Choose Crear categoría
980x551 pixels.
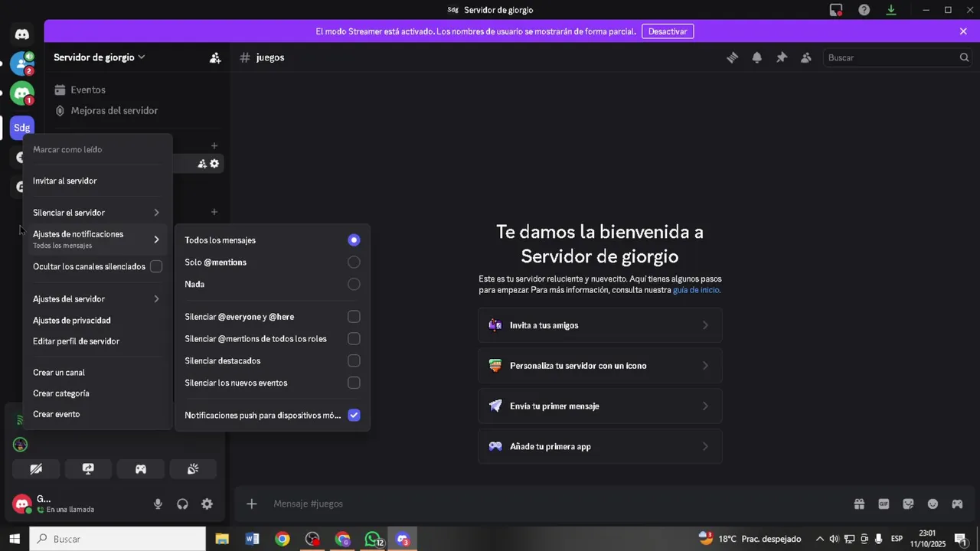coord(97,393)
